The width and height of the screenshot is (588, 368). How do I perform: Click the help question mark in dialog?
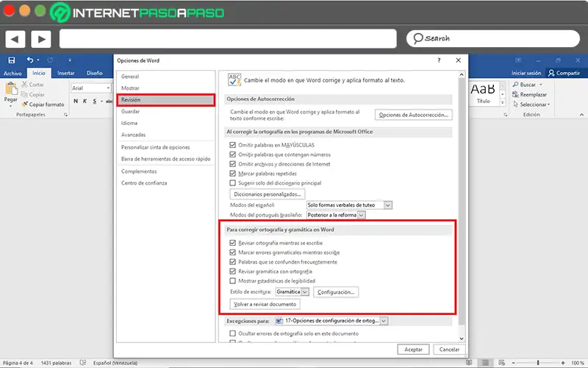pos(439,60)
